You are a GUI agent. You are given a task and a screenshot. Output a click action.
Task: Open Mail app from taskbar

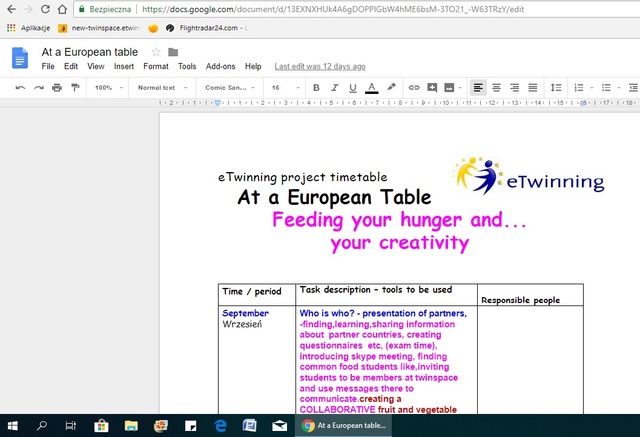(x=279, y=426)
